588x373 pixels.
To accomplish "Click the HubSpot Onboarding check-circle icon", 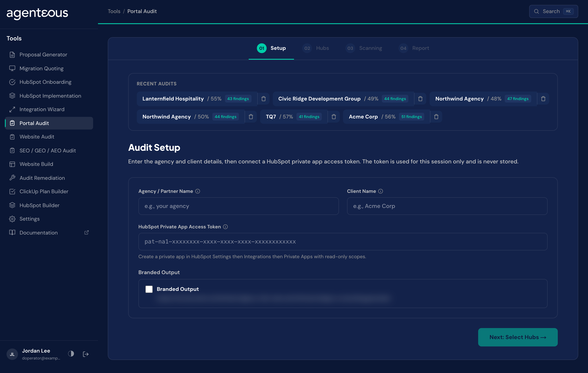I will (x=12, y=82).
